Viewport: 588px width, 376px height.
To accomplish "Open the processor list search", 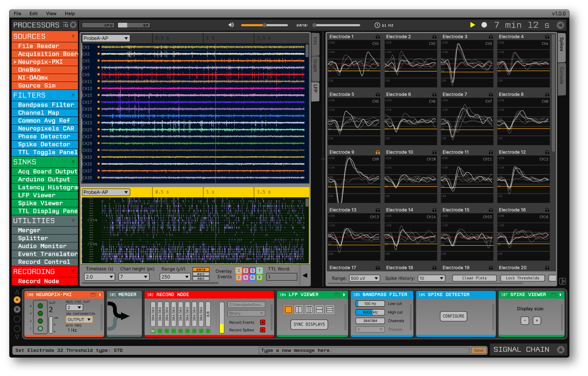I will (x=65, y=25).
